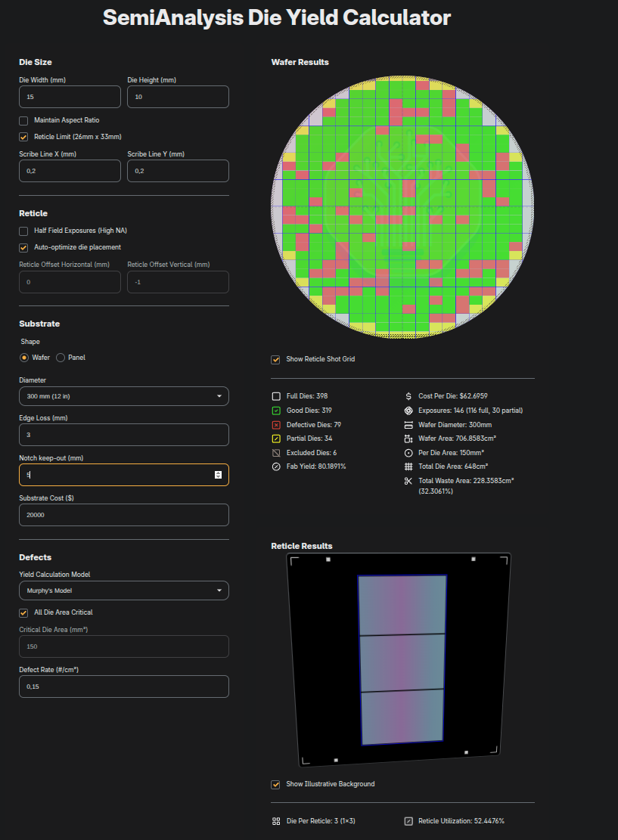Click the Reticle Offset Horizontal field
The image size is (618, 840).
click(x=70, y=282)
